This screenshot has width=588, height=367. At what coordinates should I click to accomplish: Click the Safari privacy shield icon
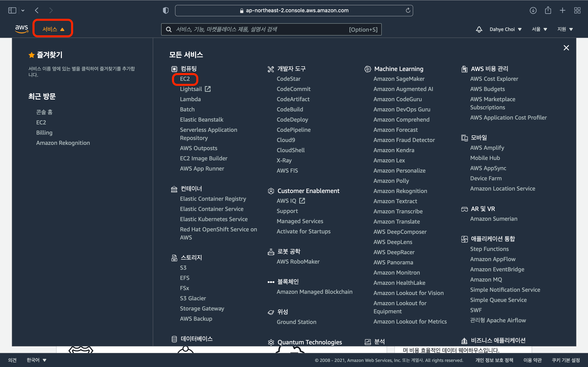pos(165,10)
